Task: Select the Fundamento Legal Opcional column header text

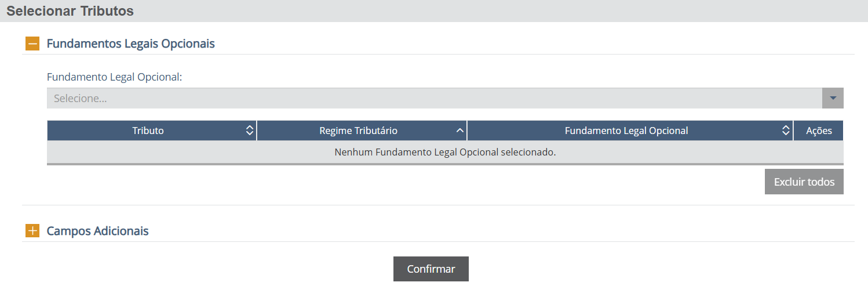Action: tap(626, 131)
